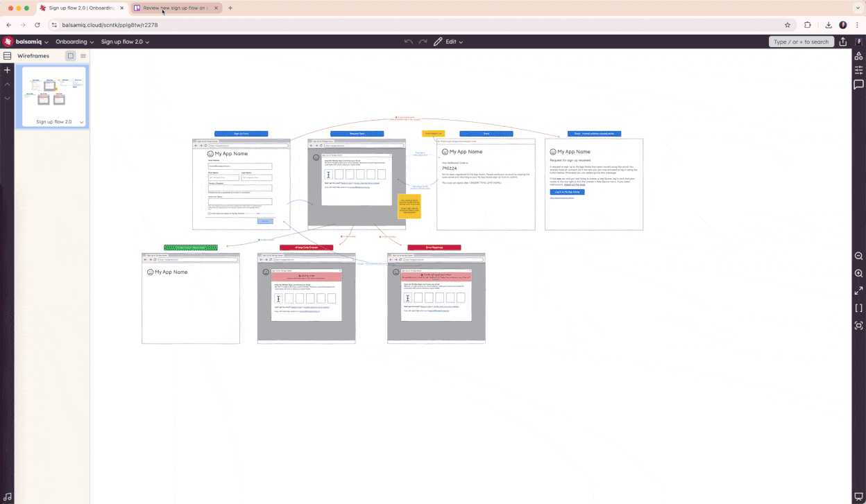The image size is (866, 504).
Task: Click the plus icon to add a new wireframe
Action: (x=7, y=69)
